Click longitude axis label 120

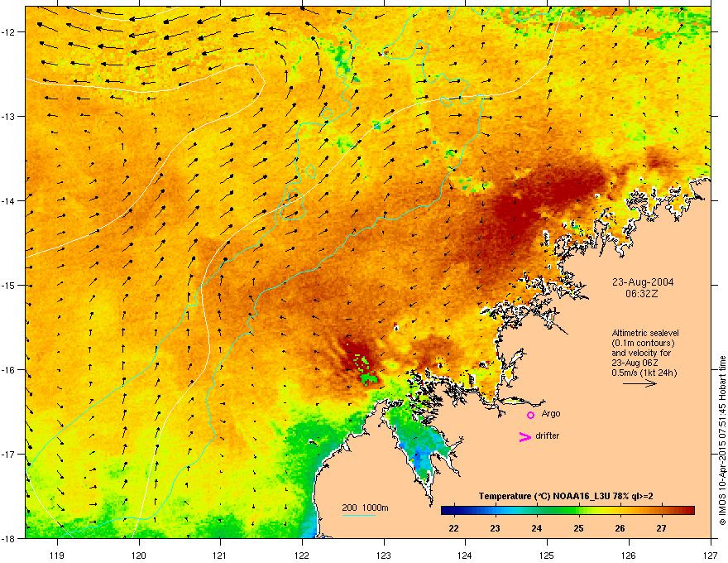[139, 555]
